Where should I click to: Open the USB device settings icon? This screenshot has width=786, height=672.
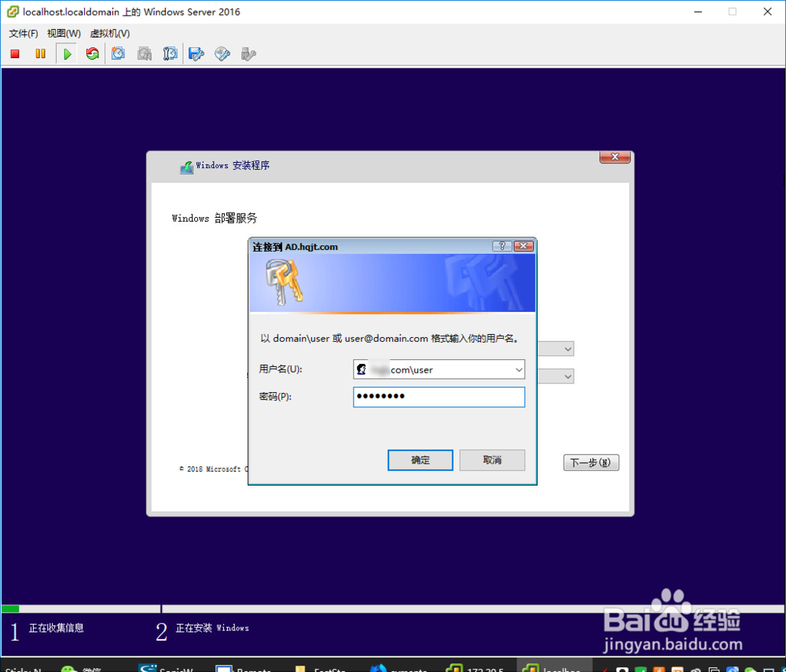(248, 53)
